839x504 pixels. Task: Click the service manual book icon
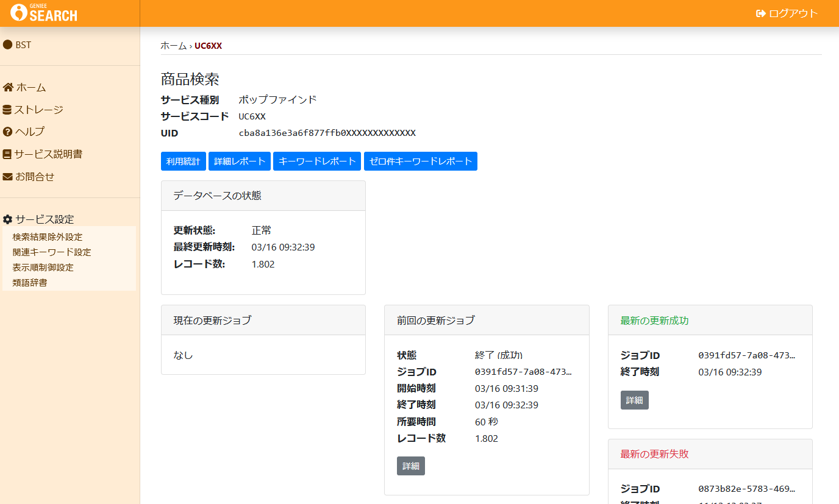click(7, 154)
